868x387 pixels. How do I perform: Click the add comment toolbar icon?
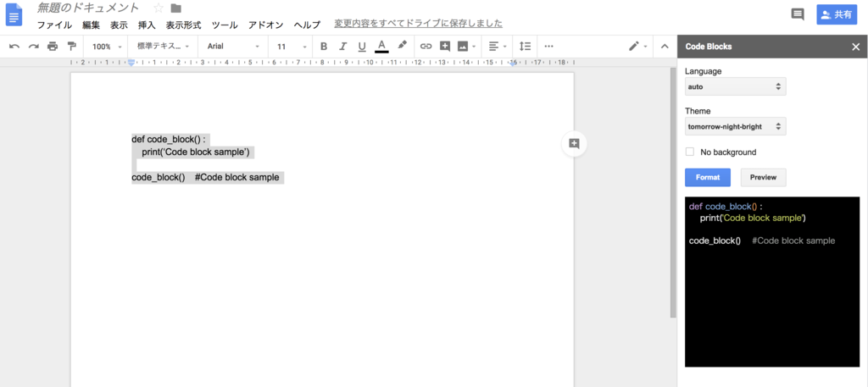pyautogui.click(x=444, y=47)
